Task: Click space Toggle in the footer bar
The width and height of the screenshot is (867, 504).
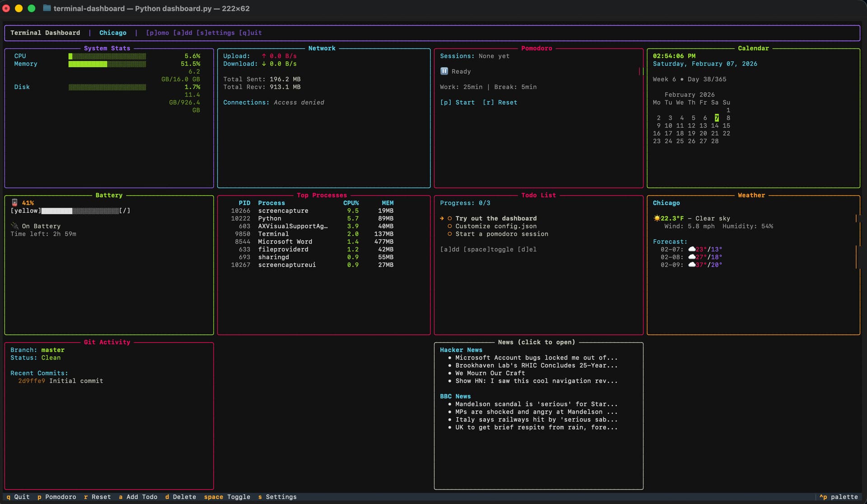Action: coord(227,497)
